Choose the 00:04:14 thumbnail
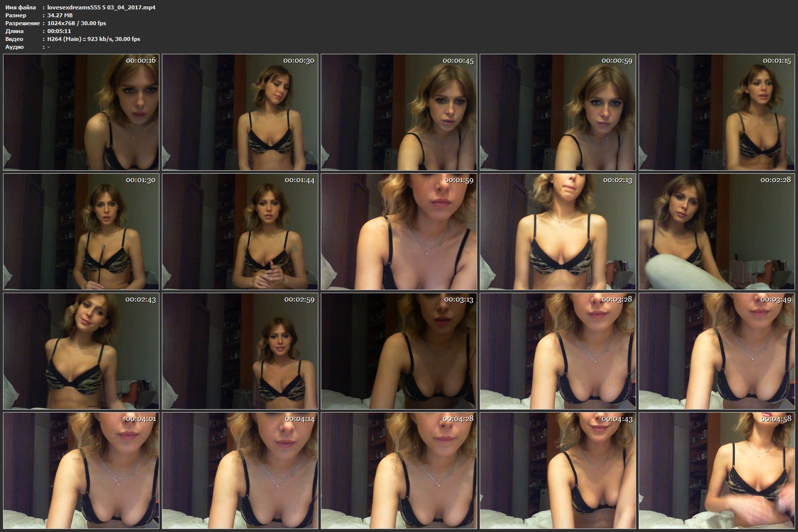The width and height of the screenshot is (798, 532). pyautogui.click(x=240, y=471)
